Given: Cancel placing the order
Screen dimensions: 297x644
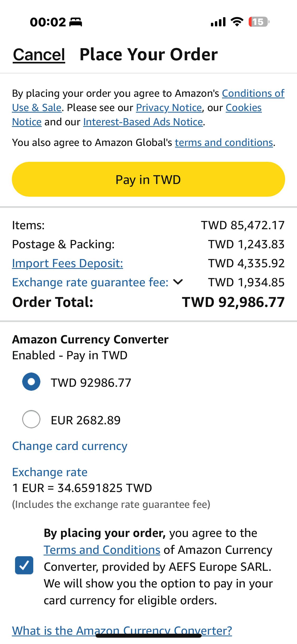Looking at the screenshot, I should [39, 54].
